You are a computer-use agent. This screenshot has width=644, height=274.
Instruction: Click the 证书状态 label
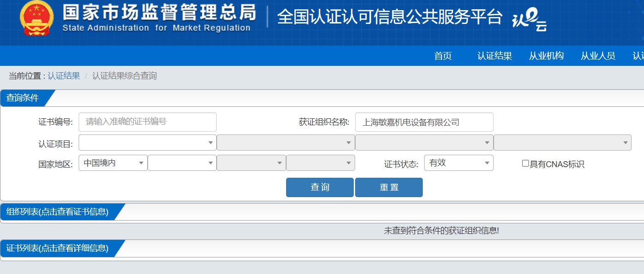tap(401, 164)
